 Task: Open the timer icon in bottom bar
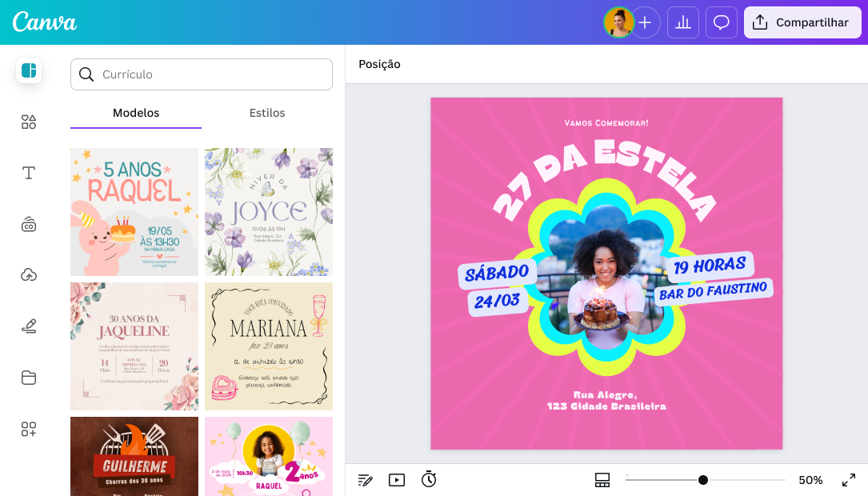click(x=429, y=479)
